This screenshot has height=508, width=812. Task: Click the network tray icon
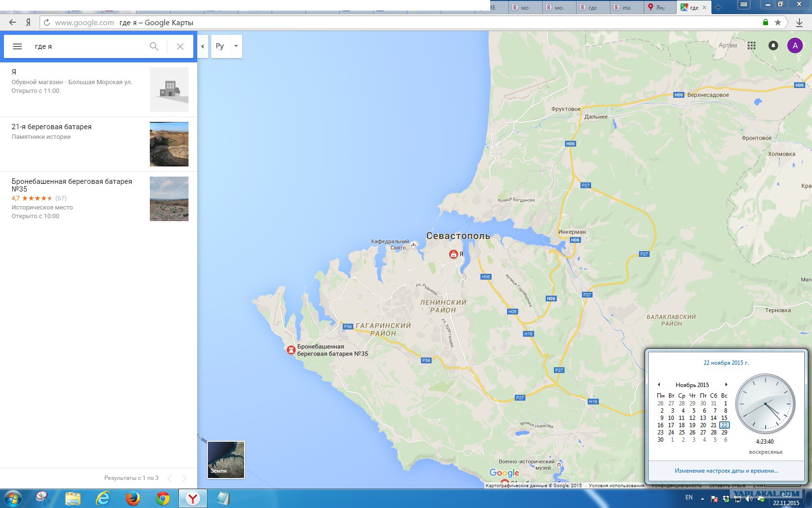pos(738,499)
